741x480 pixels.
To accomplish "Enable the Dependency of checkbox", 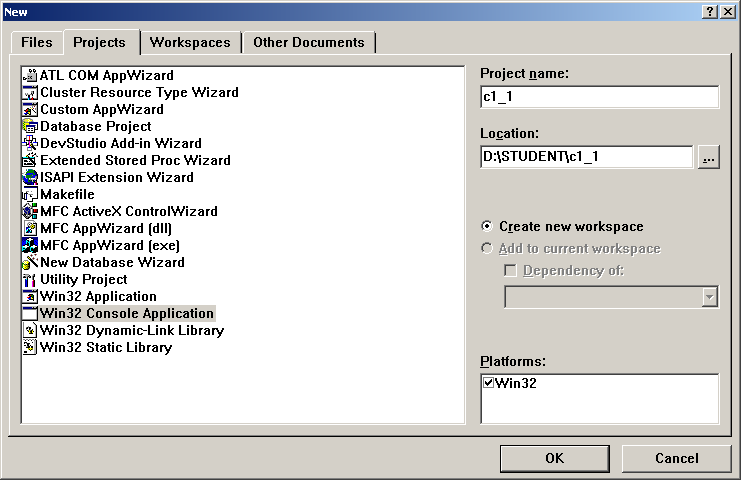I will pos(510,270).
